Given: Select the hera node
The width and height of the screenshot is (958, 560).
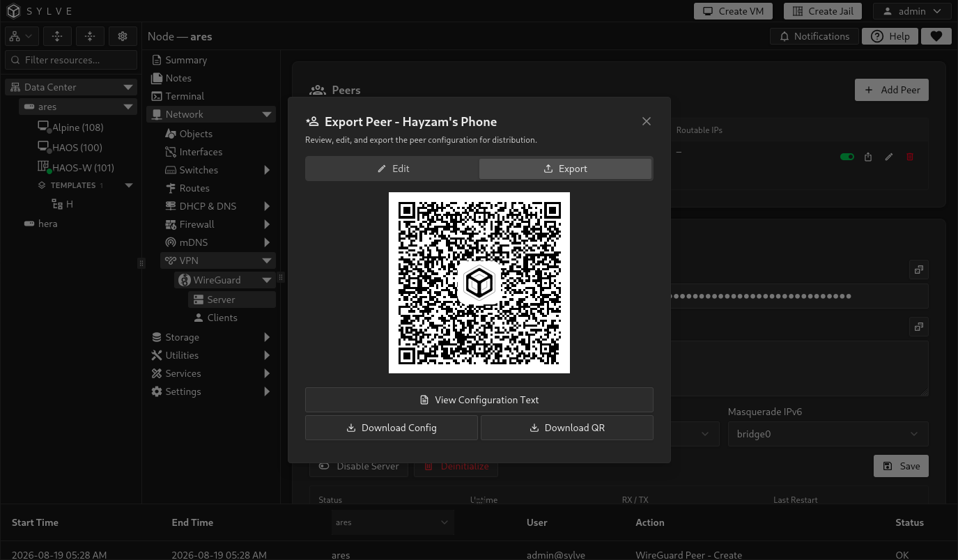Looking at the screenshot, I should 40,224.
